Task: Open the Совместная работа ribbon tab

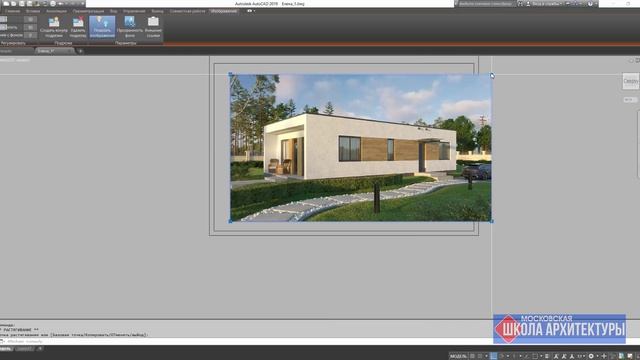Action: click(x=187, y=11)
